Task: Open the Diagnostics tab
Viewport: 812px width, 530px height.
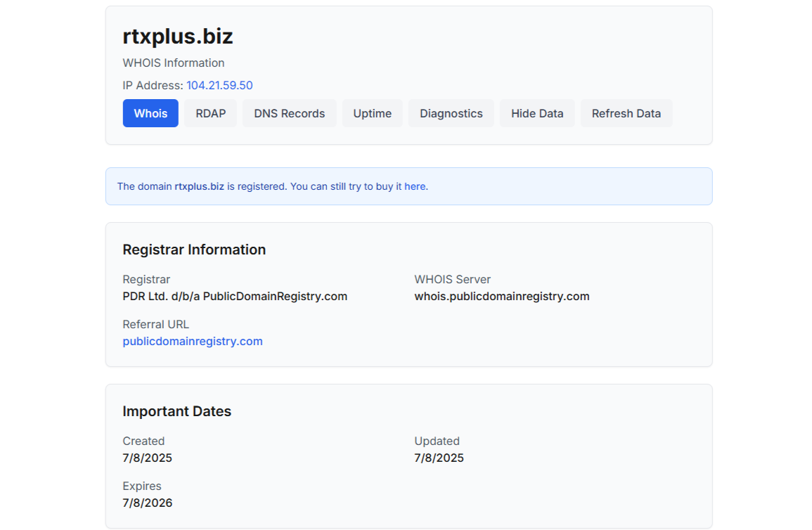Action: pos(451,113)
